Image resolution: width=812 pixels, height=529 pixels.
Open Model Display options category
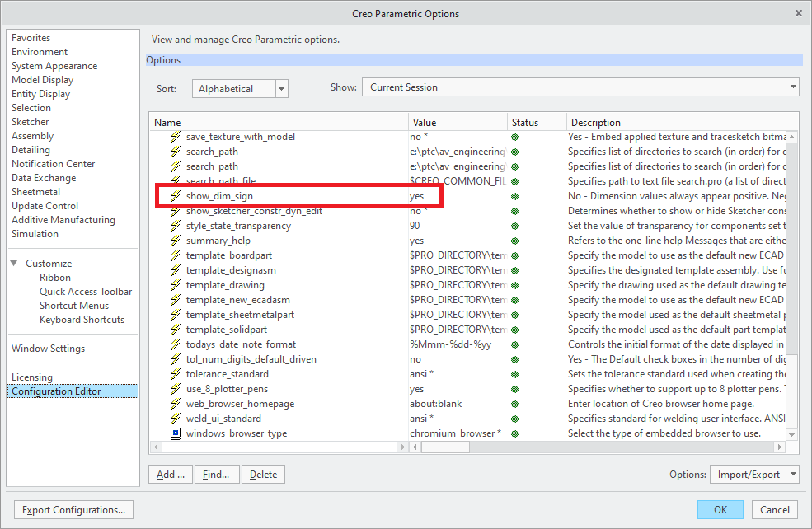42,80
